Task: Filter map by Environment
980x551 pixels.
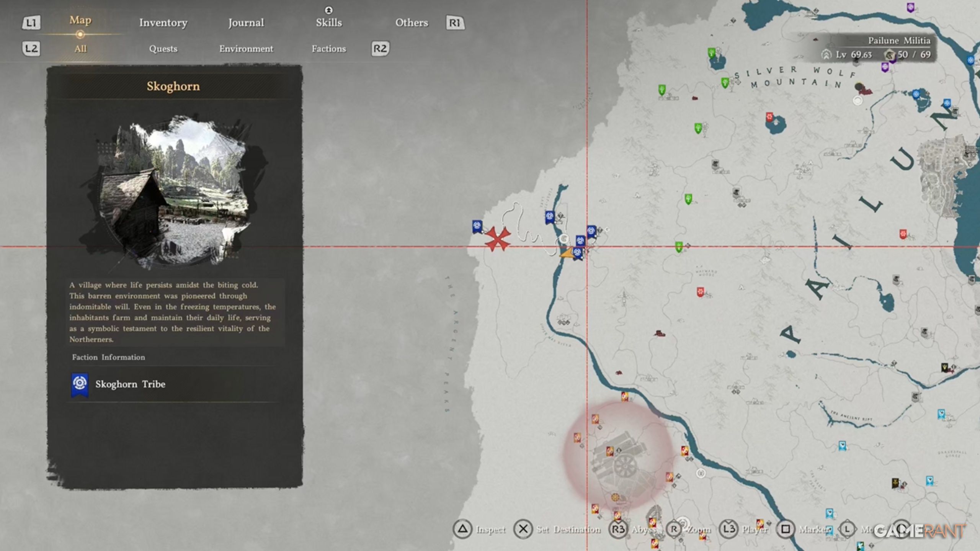Action: pyautogui.click(x=246, y=49)
